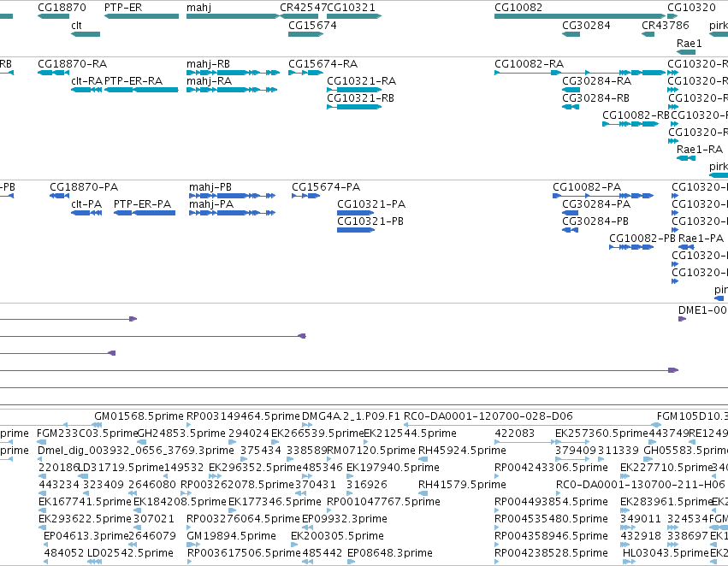Image resolution: width=728 pixels, height=566 pixels.
Task: Click the RH41579.5prime EST label
Action: coord(462,485)
